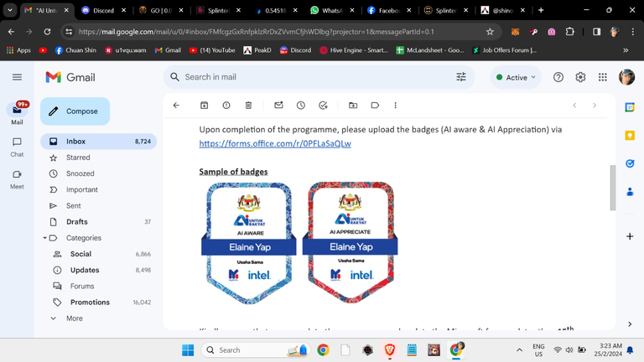Open Drafts folder
644x362 pixels.
99,222
